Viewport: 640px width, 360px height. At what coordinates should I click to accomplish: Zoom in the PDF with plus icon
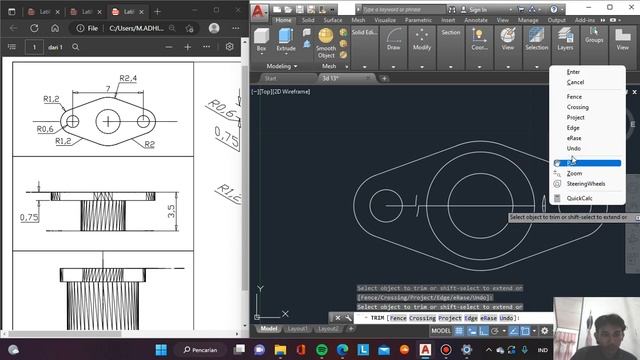point(188,47)
